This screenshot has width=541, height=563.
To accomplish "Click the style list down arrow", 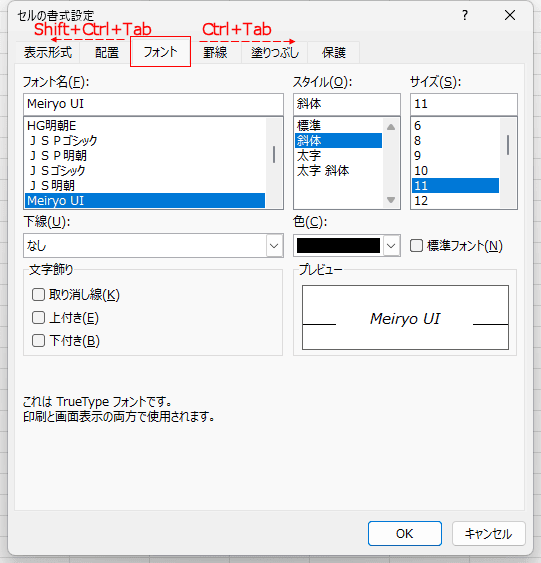I will (x=391, y=200).
